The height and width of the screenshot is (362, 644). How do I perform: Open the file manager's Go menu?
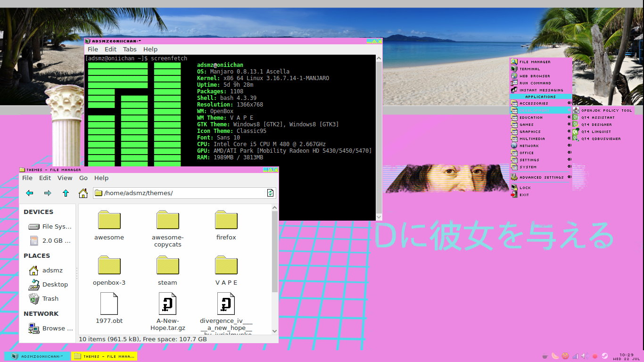(83, 178)
